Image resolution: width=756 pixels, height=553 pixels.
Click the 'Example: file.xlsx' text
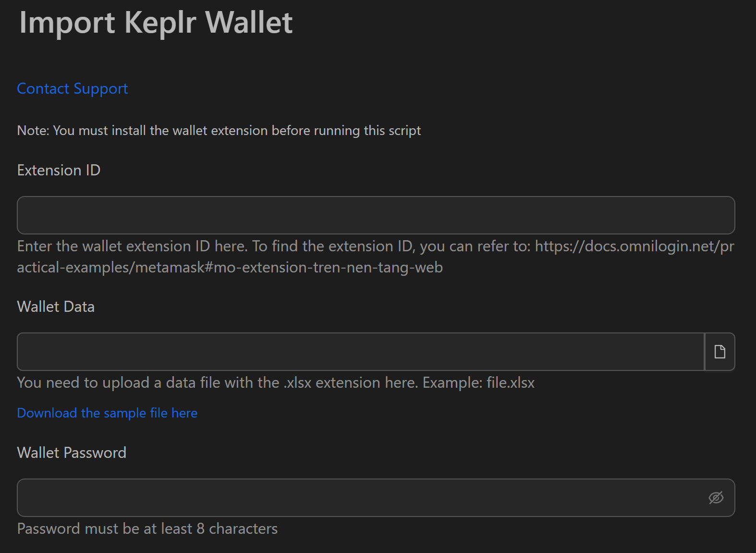click(x=478, y=383)
